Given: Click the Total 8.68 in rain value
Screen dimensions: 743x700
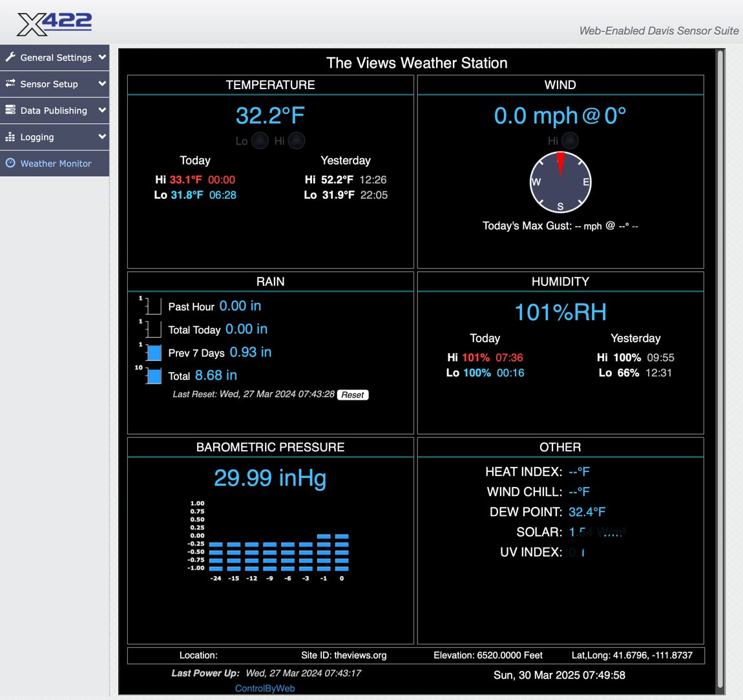Looking at the screenshot, I should point(216,376).
